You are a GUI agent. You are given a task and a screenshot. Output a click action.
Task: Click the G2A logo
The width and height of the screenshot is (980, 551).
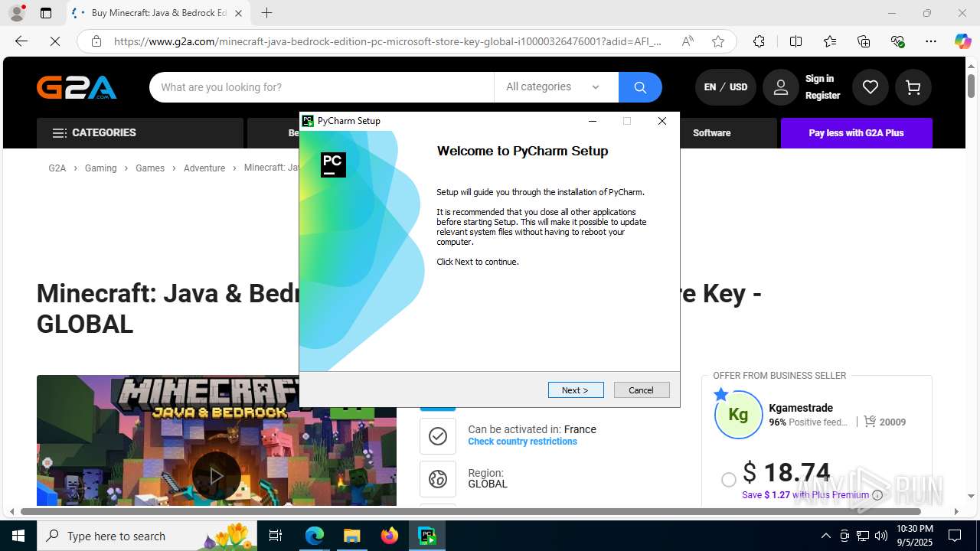[77, 87]
